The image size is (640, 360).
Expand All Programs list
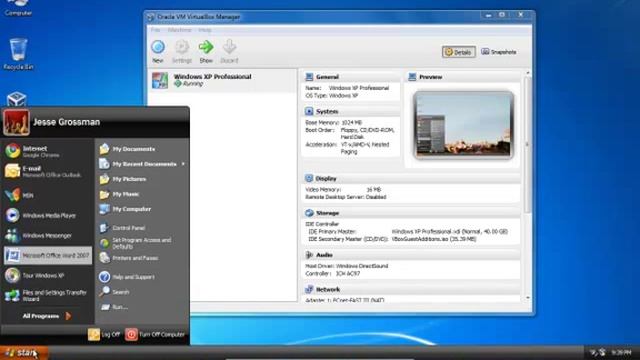coord(47,316)
